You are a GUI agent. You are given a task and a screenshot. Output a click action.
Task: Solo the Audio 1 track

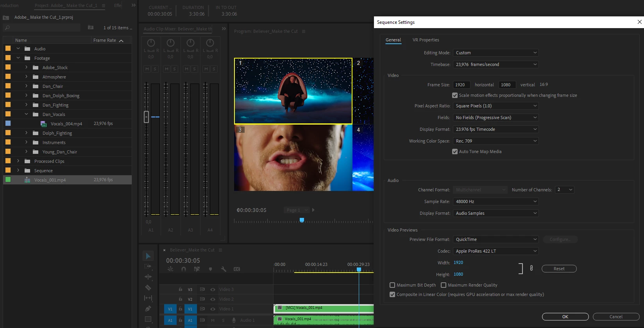[x=223, y=320]
